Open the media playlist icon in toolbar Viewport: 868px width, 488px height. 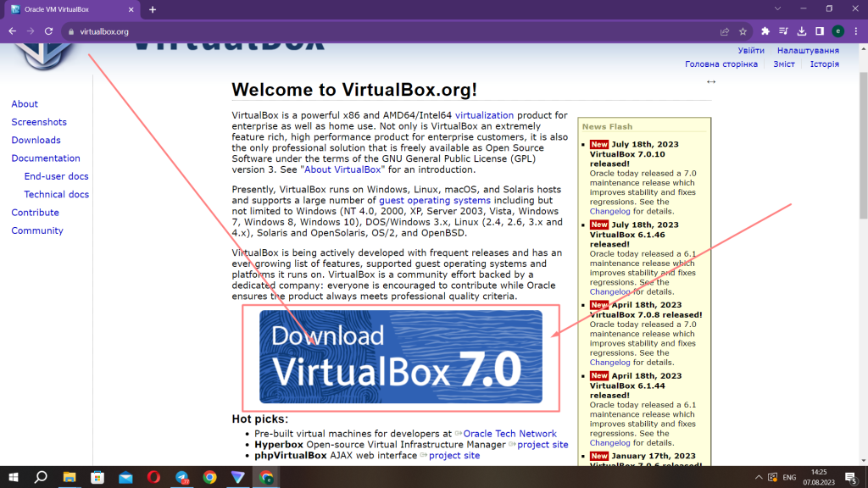click(783, 30)
